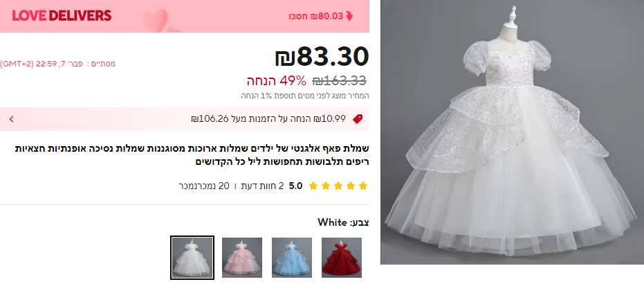Viewport: 644px width, 284px height.
Task: Choose the light blue dress color option
Action: click(292, 258)
